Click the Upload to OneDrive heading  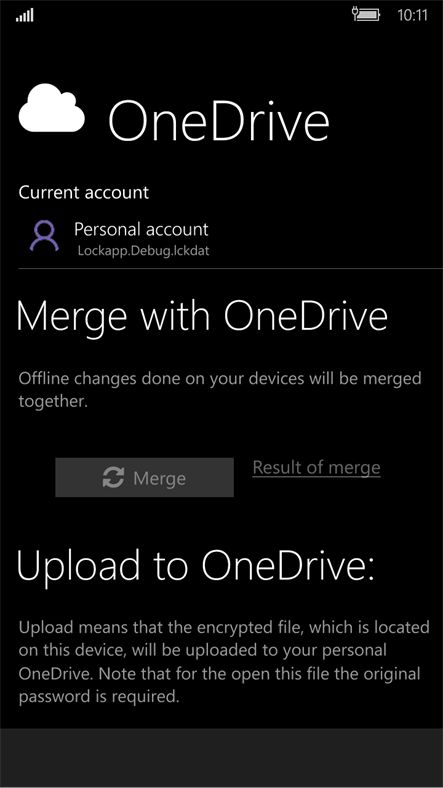point(196,565)
